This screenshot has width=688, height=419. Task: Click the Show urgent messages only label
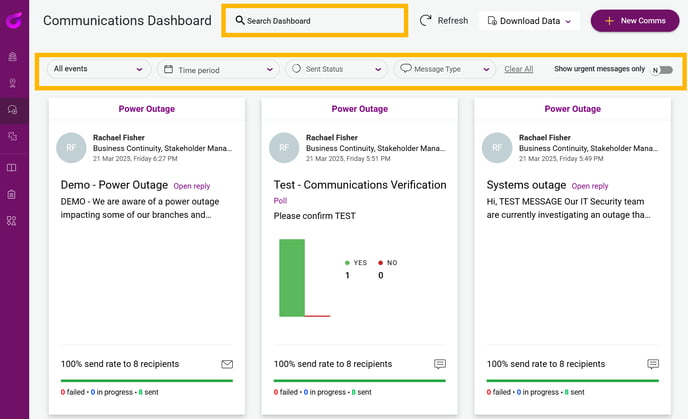(x=599, y=69)
